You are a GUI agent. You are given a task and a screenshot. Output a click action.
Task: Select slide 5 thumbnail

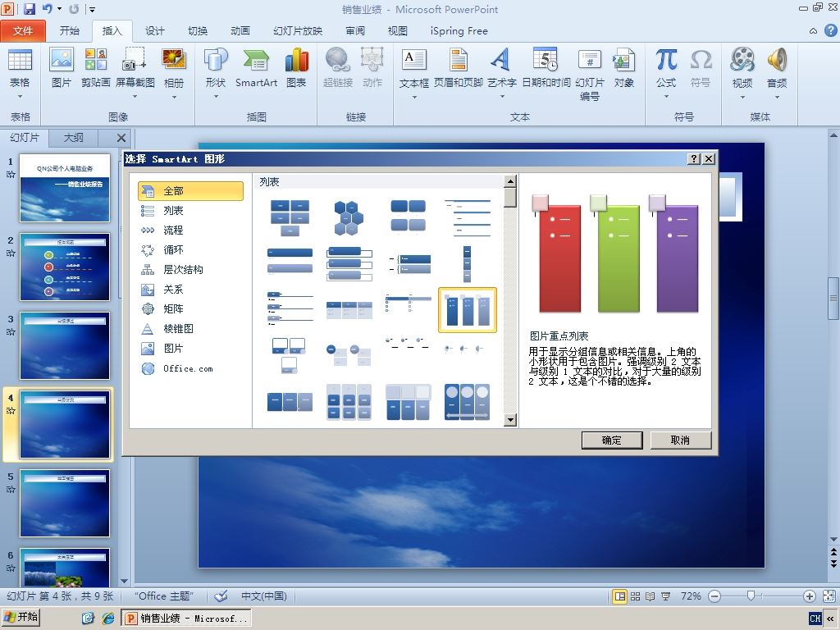pyautogui.click(x=65, y=503)
